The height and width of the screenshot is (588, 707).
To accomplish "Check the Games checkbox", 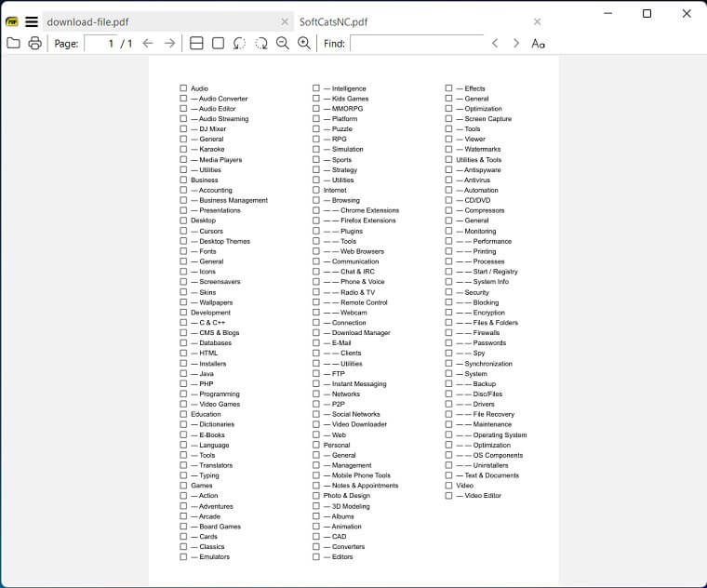I will (x=183, y=485).
